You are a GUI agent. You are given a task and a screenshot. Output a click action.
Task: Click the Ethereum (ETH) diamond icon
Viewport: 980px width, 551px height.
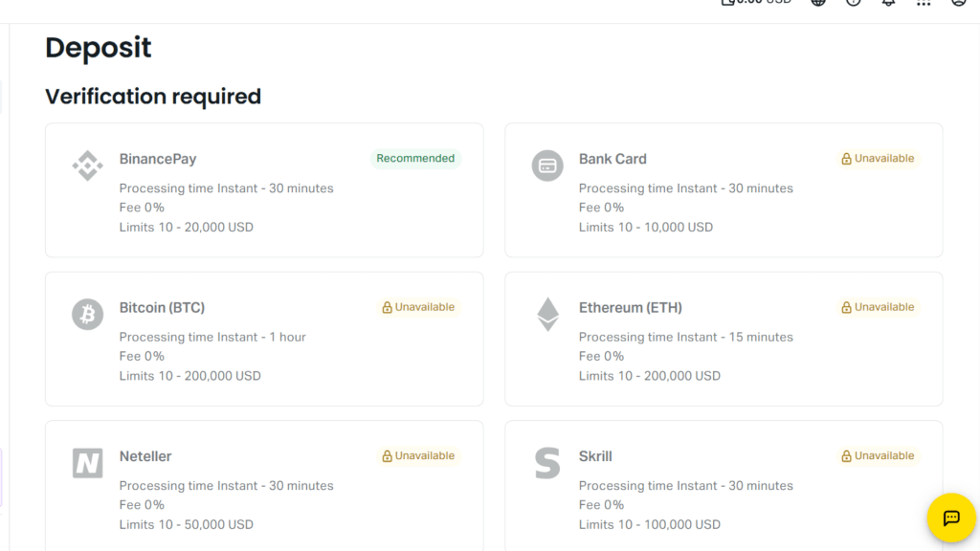tap(546, 314)
